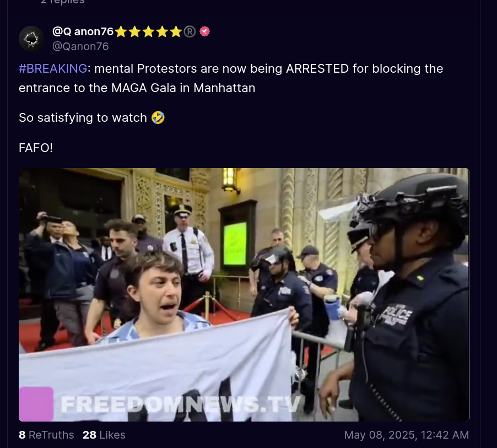Viewport: 497px width, 448px height.
Task: View the 8 ReTruths list
Action: click(x=46, y=435)
